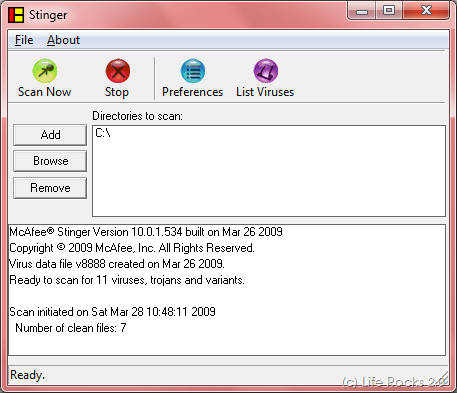Click the red Stop icon
This screenshot has width=457, height=393.
pyautogui.click(x=118, y=71)
